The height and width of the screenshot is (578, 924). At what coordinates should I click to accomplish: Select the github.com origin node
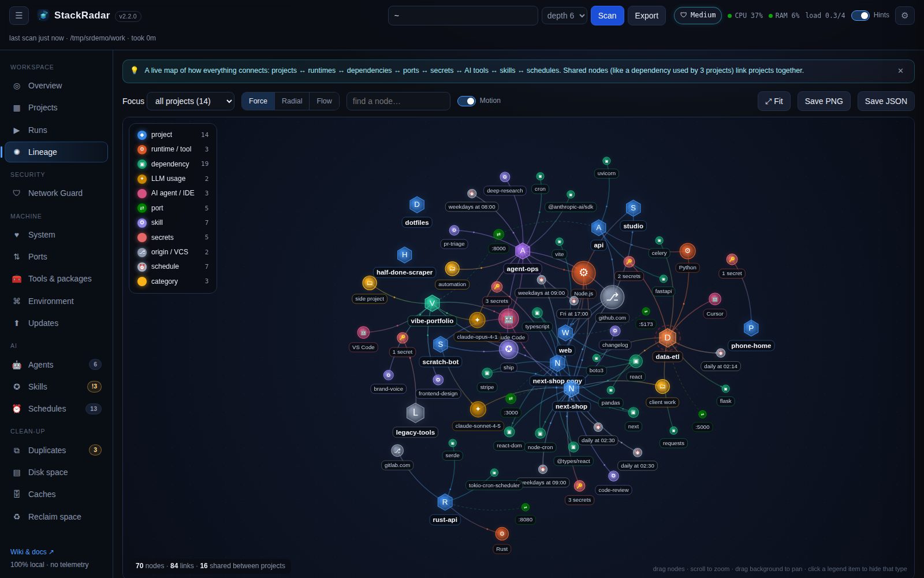point(612,297)
